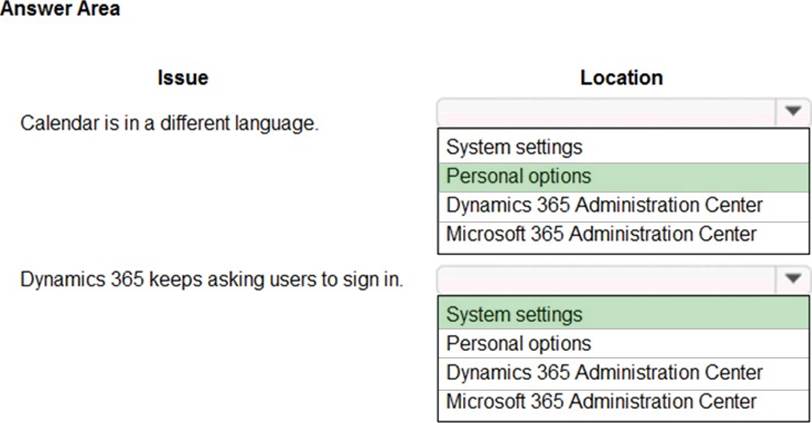Viewport: 812px width, 423px height.
Task: Click the empty Location box for the calendar issue
Action: 605,112
